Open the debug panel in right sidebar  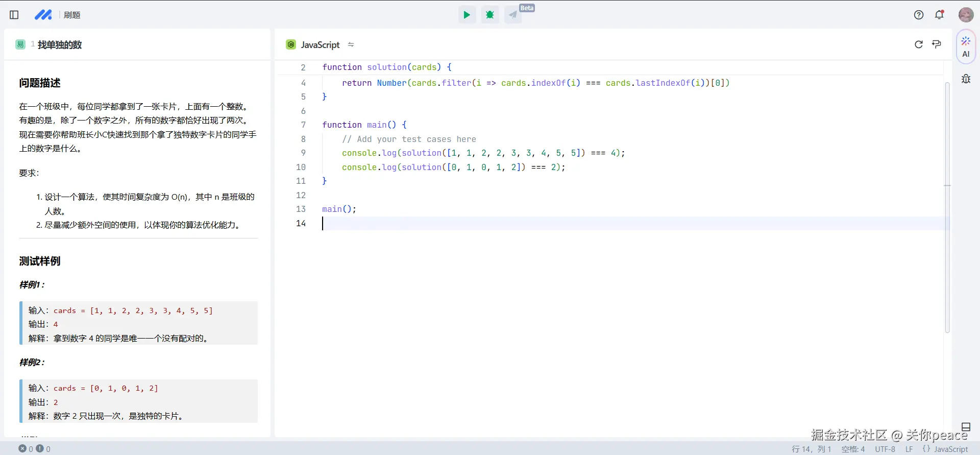click(966, 79)
